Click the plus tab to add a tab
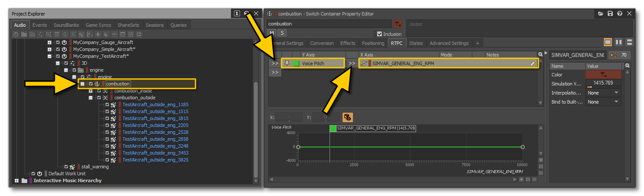The image size is (644, 196). 477,43
